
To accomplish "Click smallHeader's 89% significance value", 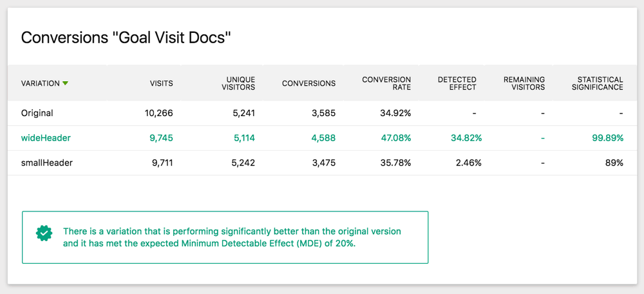I will click(613, 162).
